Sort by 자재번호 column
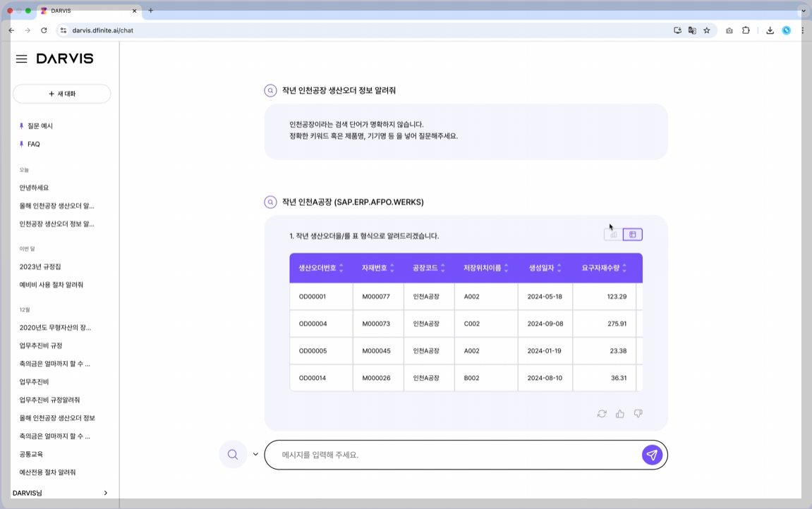The image size is (812, 509). (x=392, y=268)
